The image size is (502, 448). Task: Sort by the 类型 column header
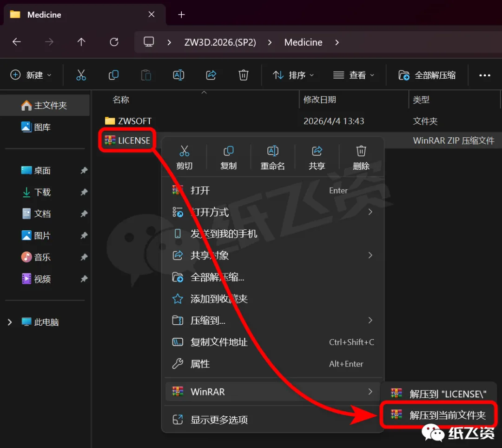point(421,100)
